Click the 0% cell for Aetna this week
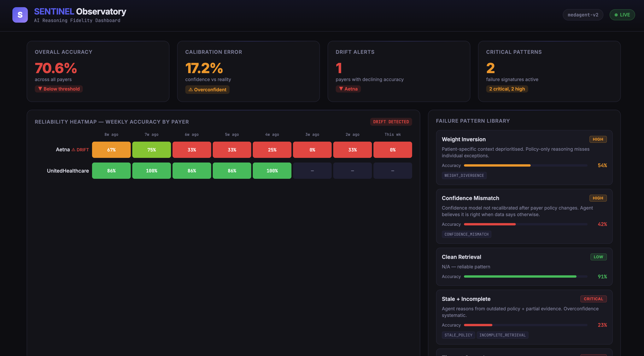The width and height of the screenshot is (644, 356). [393, 150]
